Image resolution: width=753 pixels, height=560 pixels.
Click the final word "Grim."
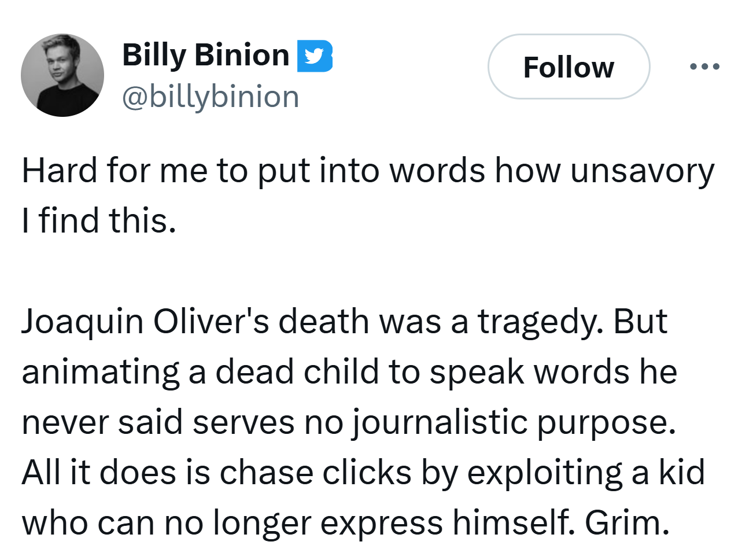[627, 522]
